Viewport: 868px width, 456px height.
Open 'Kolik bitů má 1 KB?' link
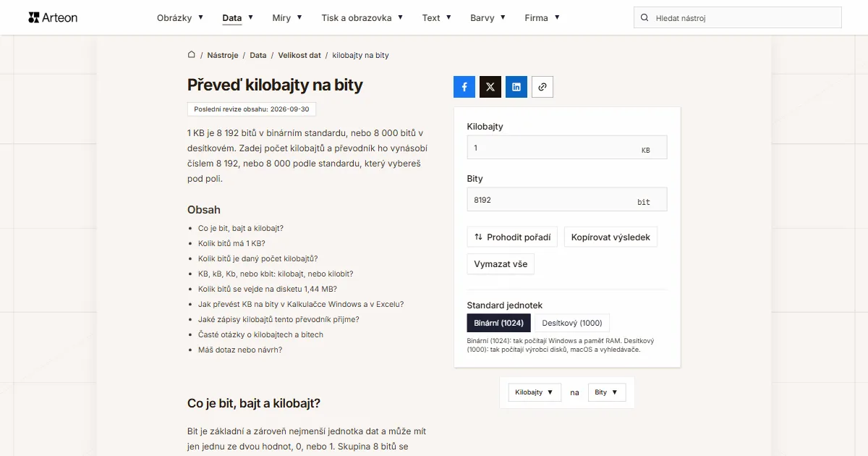tap(231, 243)
